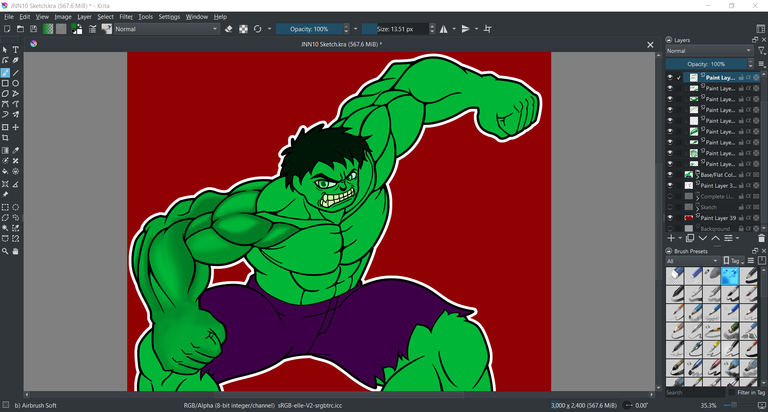Screen dimensions: 768x412
Task: Toggle Eraser mode in toolbar
Action: [229, 29]
